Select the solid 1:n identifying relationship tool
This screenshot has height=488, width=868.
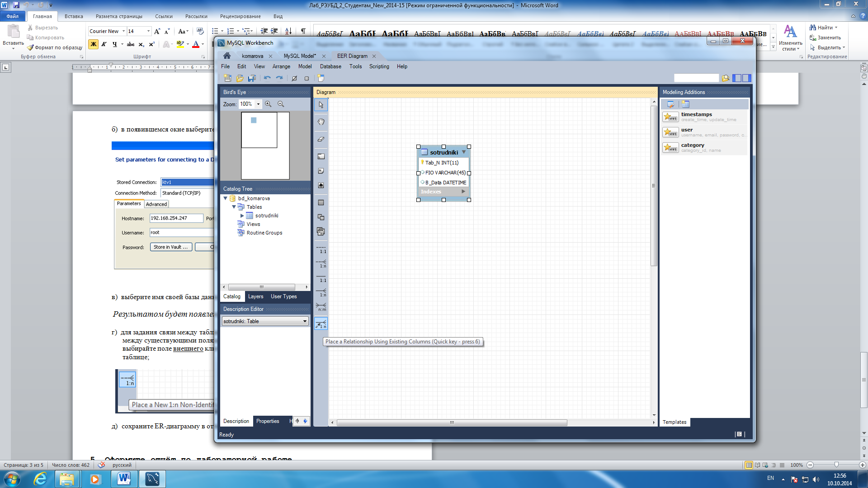[321, 293]
